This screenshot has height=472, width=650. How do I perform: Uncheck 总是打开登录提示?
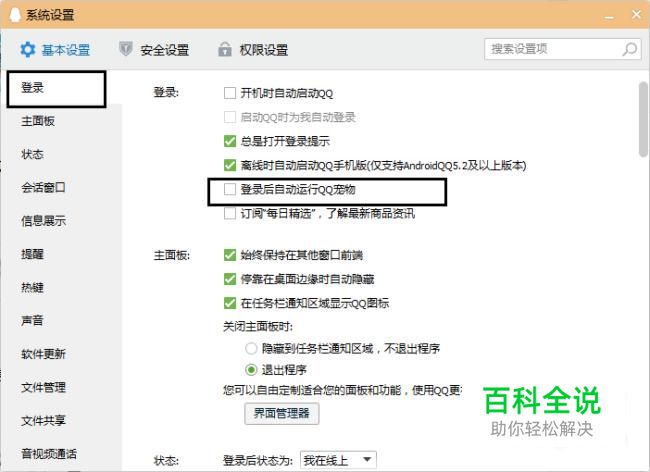[230, 141]
